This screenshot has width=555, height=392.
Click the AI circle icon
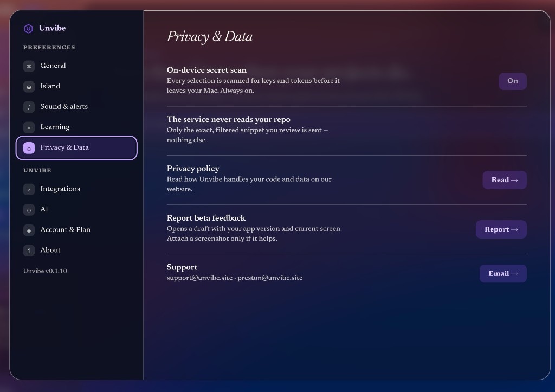point(29,210)
